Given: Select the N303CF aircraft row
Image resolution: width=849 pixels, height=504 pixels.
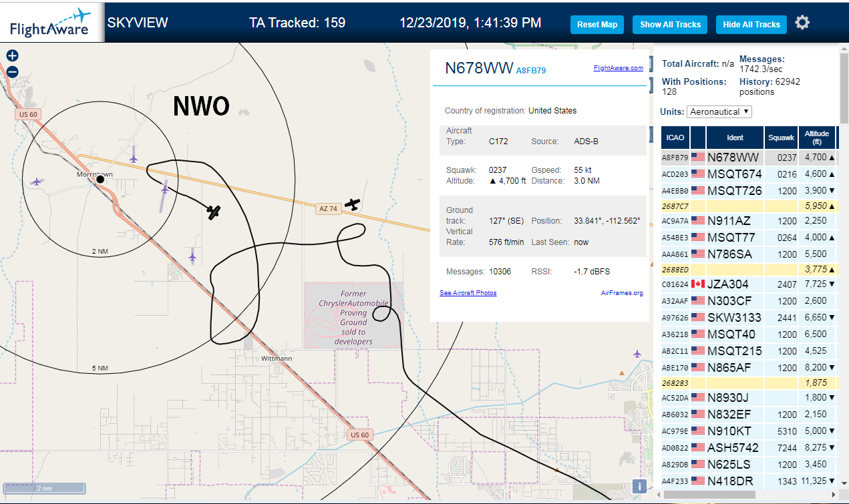Looking at the screenshot, I should [748, 301].
